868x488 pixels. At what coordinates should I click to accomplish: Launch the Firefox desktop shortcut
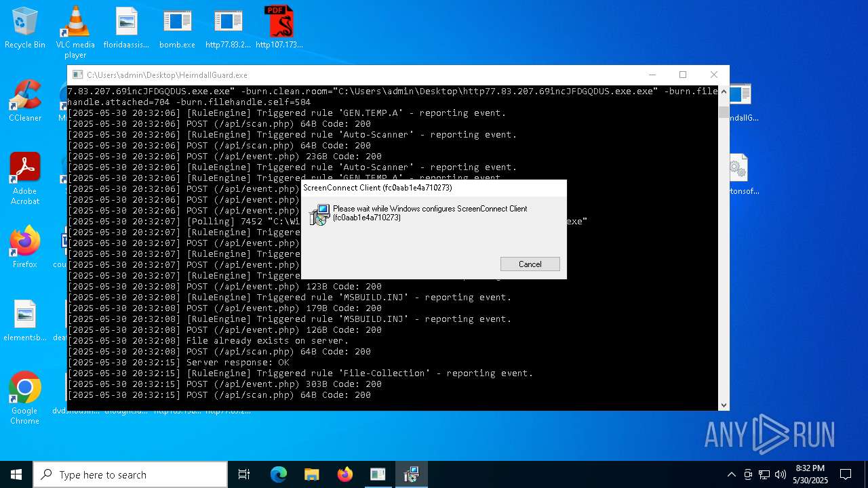coord(24,247)
